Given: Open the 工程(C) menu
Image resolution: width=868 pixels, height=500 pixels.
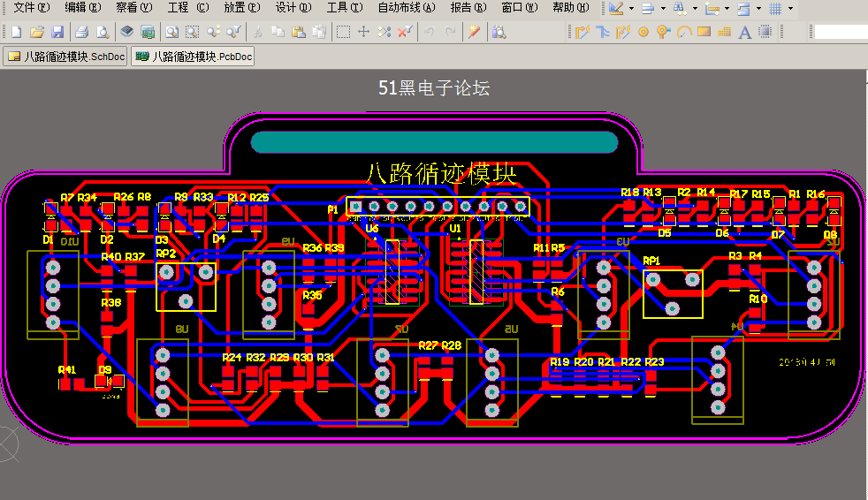Looking at the screenshot, I should pos(188,8).
